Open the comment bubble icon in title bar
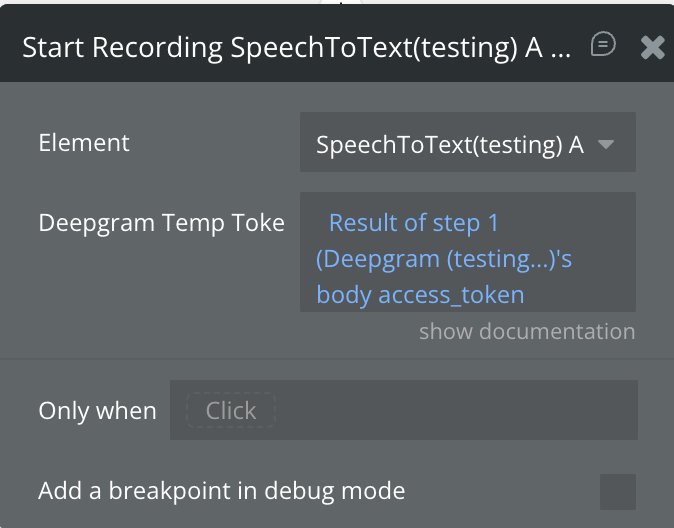 603,45
